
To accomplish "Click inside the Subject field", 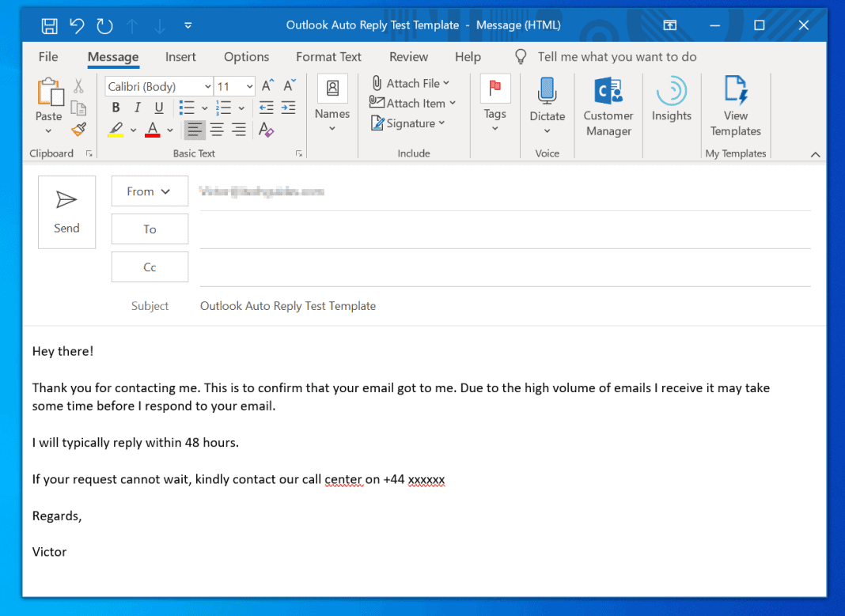I will 396,305.
